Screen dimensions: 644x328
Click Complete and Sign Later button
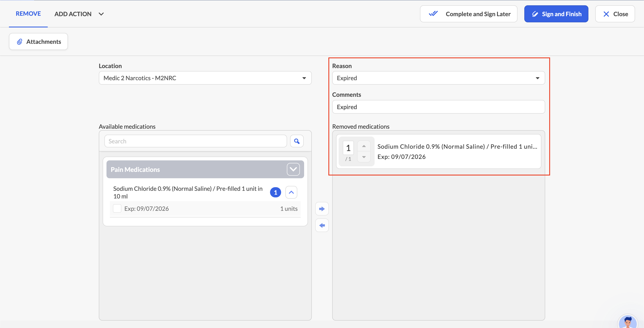469,14
